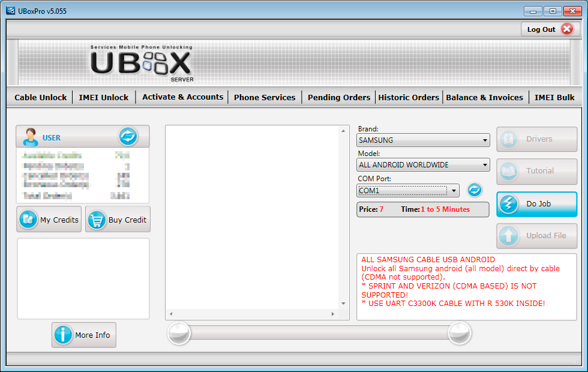
Task: Open the COM Port dropdown COM1
Action: click(408, 191)
